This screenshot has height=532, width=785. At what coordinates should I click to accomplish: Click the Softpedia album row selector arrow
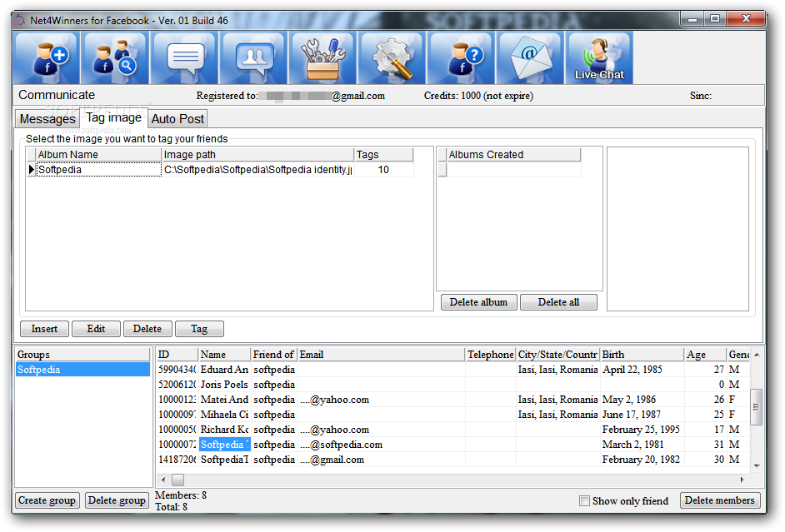coord(31,170)
